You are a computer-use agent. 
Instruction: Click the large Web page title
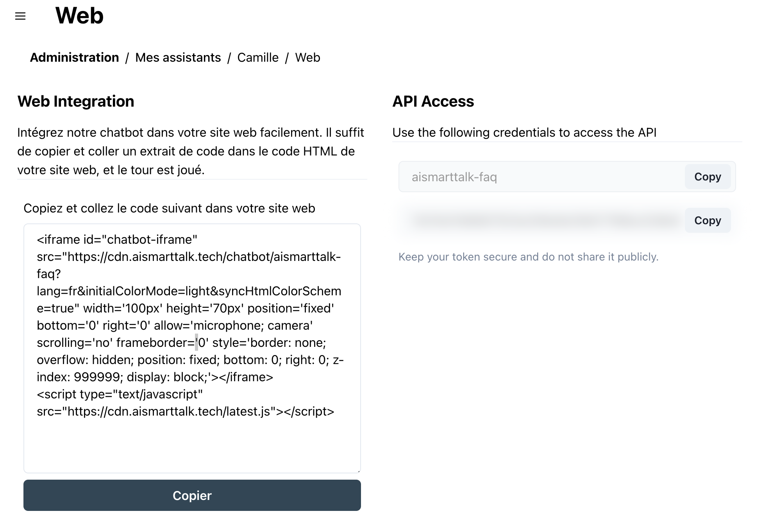[79, 16]
